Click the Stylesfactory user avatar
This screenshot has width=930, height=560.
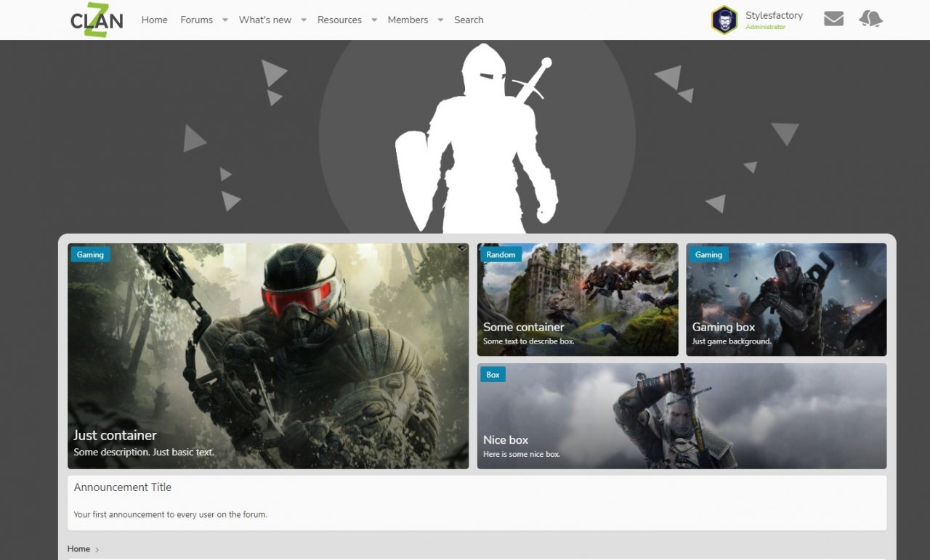click(724, 20)
